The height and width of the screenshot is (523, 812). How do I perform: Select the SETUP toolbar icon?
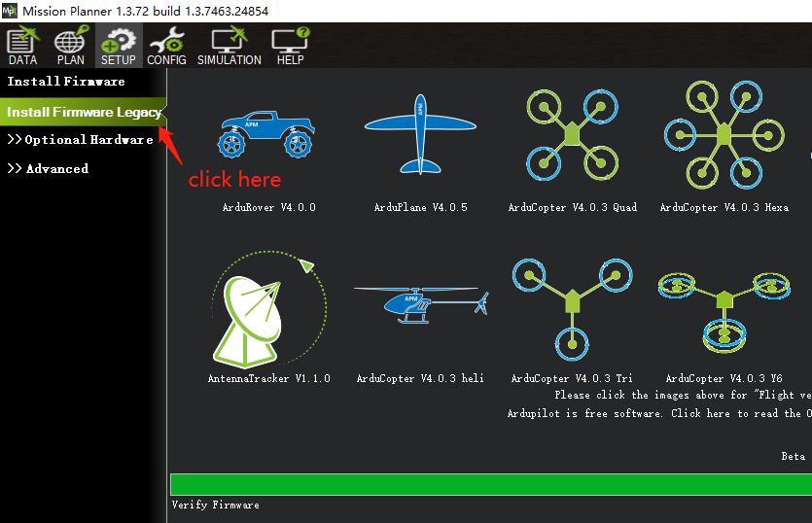[118, 46]
